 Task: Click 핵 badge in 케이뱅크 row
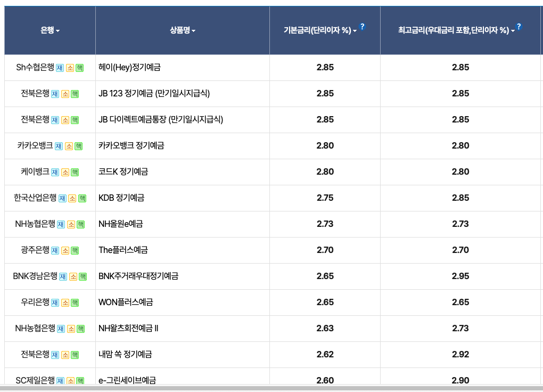click(75, 172)
